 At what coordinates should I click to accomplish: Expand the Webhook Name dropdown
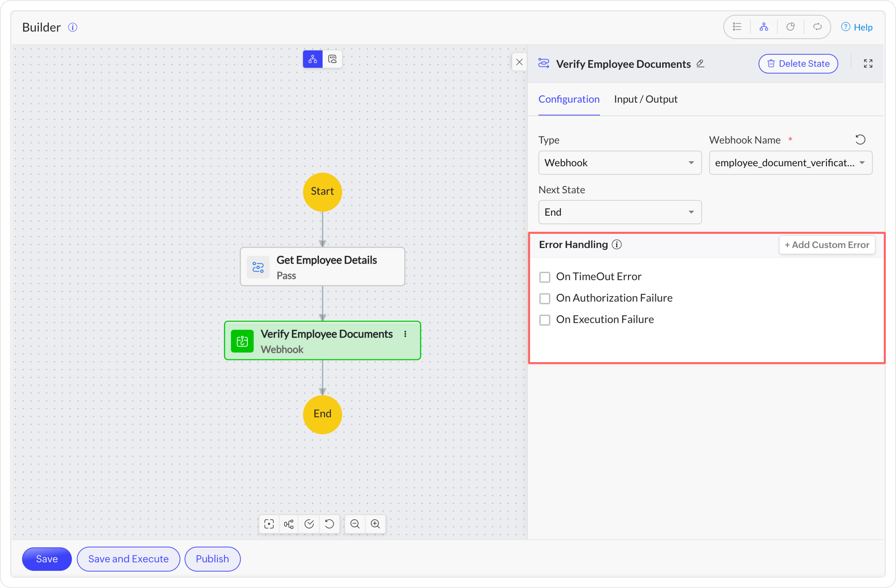(790, 163)
